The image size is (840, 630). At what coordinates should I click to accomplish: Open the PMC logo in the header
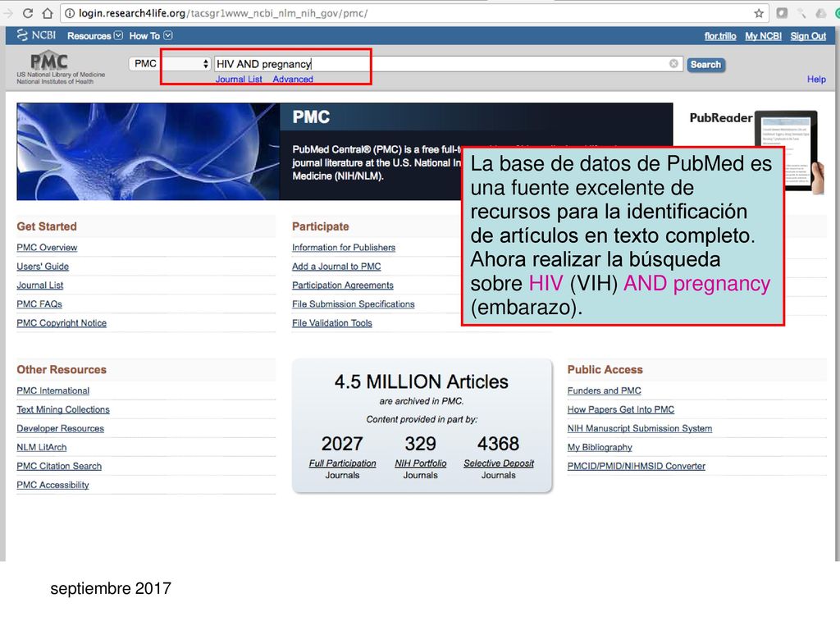[48, 61]
